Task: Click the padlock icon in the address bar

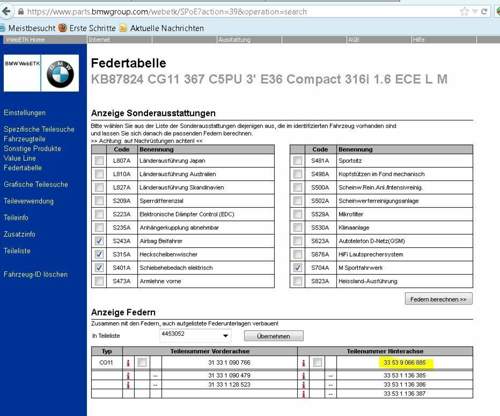Action: pos(21,12)
